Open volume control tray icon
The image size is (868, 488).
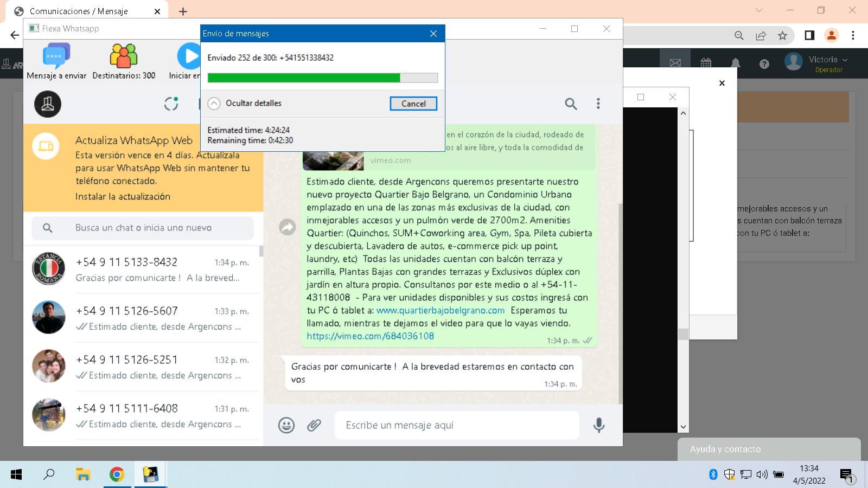(762, 474)
